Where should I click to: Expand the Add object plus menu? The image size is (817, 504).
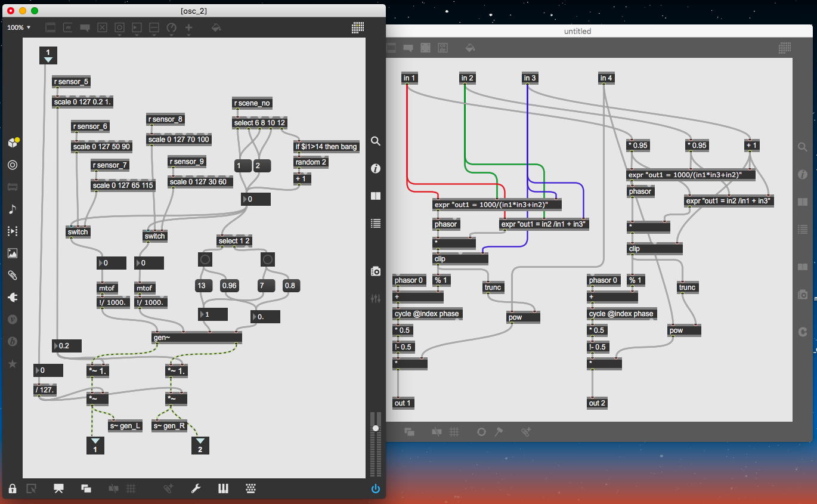(188, 27)
